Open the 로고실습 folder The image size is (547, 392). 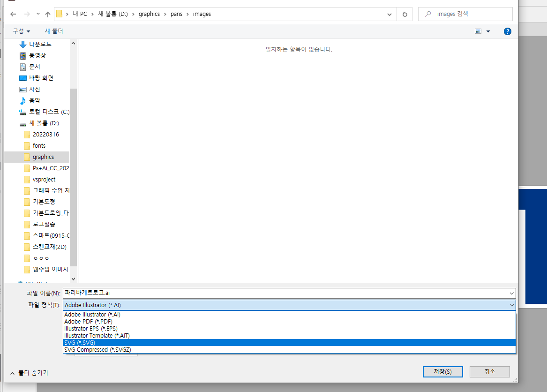(x=44, y=225)
